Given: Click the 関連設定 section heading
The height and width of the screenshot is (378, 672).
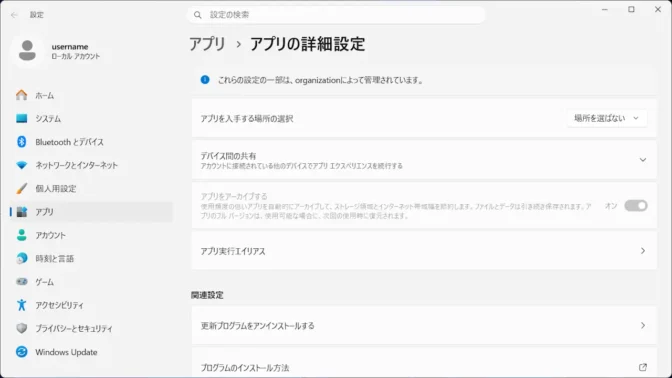Looking at the screenshot, I should [207, 295].
